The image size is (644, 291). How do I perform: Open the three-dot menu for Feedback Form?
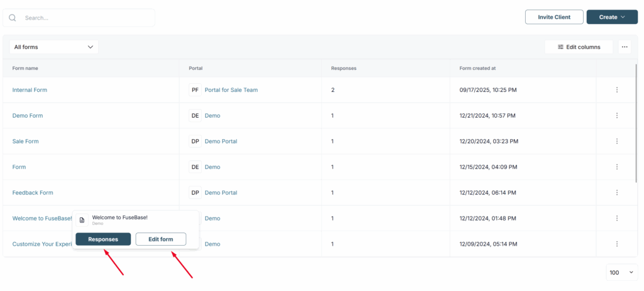[x=616, y=193]
